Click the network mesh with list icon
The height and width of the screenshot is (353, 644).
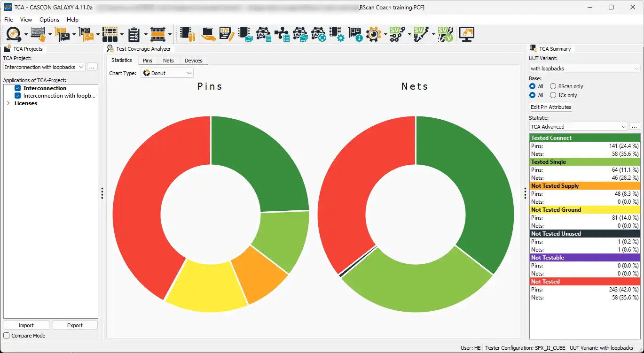264,34
